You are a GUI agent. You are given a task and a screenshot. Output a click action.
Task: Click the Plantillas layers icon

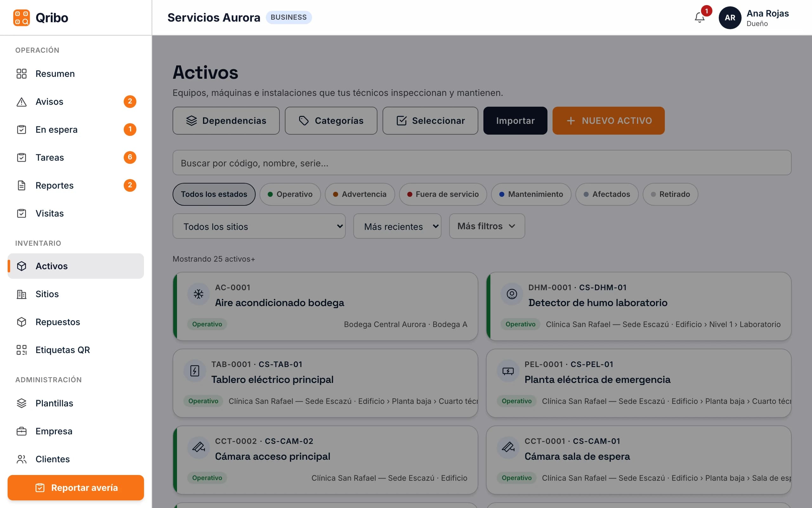(x=22, y=403)
